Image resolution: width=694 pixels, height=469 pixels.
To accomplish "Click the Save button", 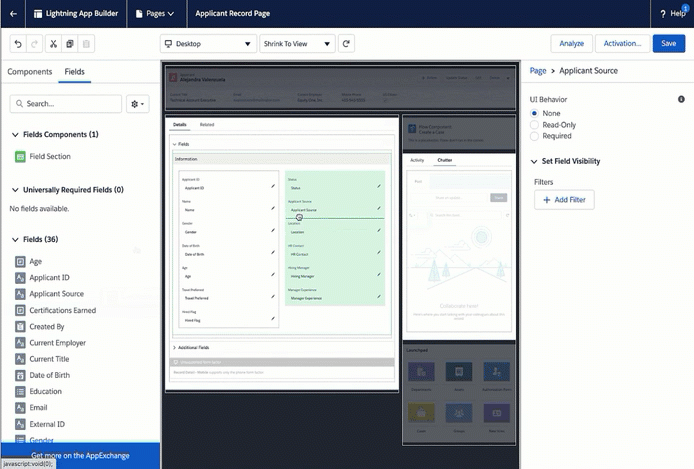I will click(x=669, y=43).
